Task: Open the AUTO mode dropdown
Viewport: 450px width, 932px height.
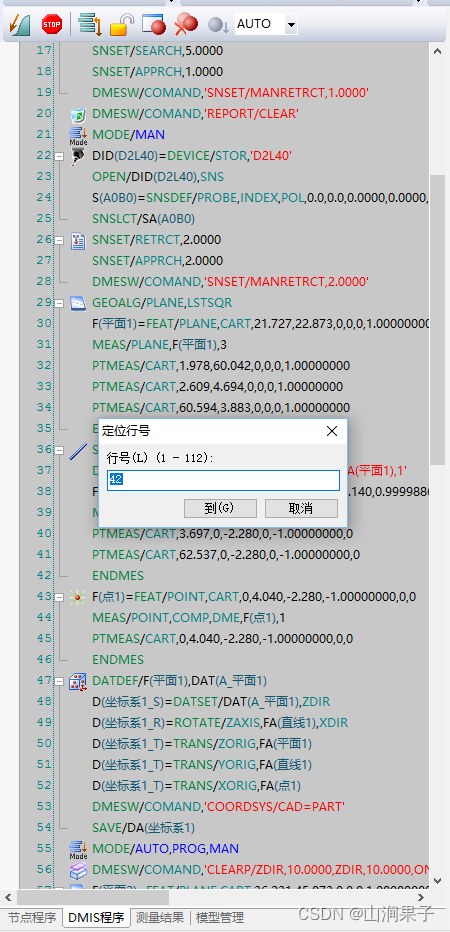Action: click(291, 24)
